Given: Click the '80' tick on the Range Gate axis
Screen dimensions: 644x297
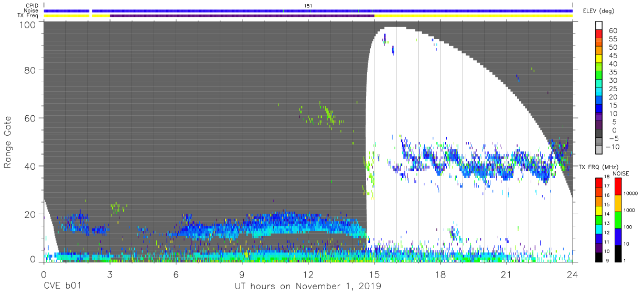Looking at the screenshot, I should [x=30, y=70].
